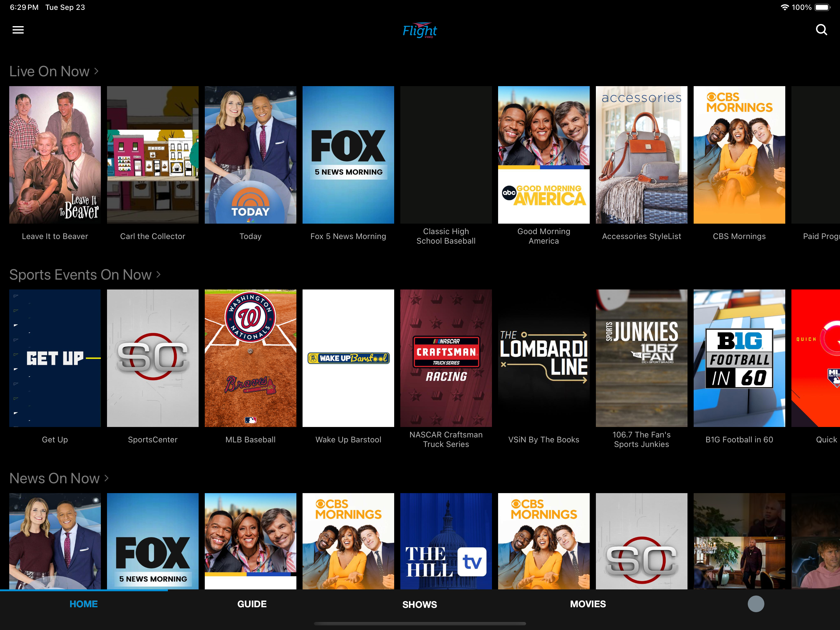
Task: Open the Shows tab
Action: tap(420, 604)
